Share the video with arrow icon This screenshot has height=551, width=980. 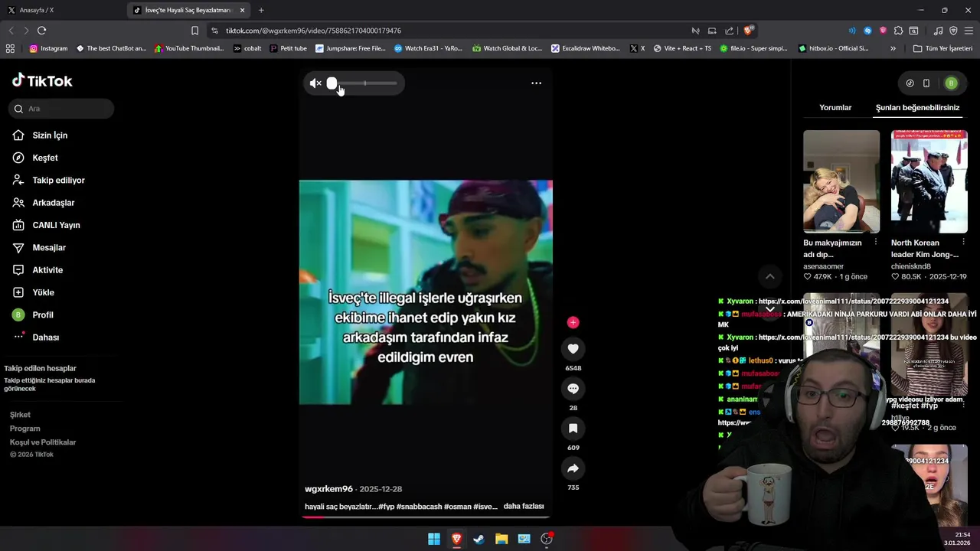[x=573, y=468]
